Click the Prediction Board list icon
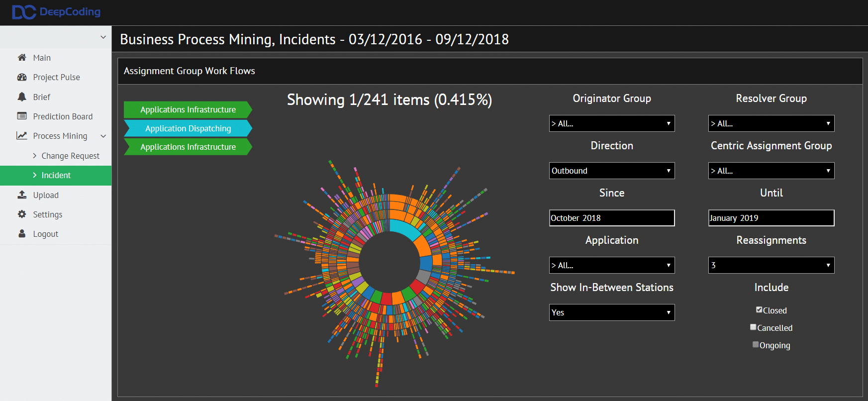 pyautogui.click(x=22, y=116)
